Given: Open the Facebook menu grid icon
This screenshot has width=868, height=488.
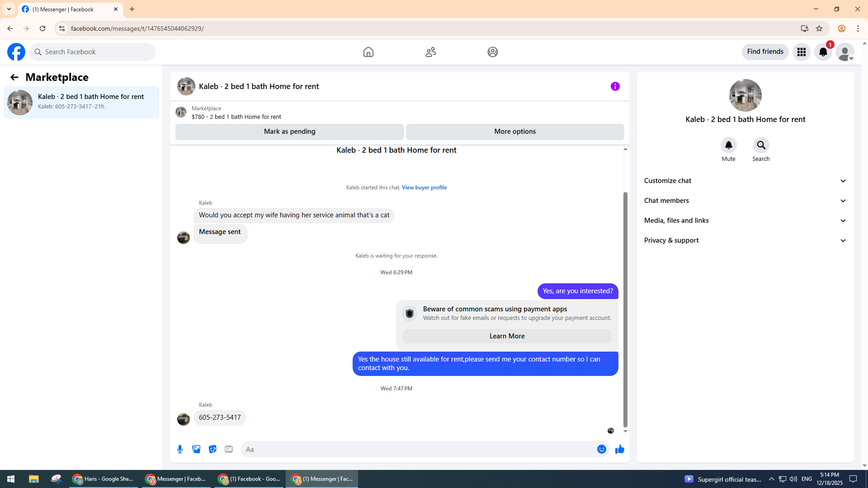Looking at the screenshot, I should (802, 52).
